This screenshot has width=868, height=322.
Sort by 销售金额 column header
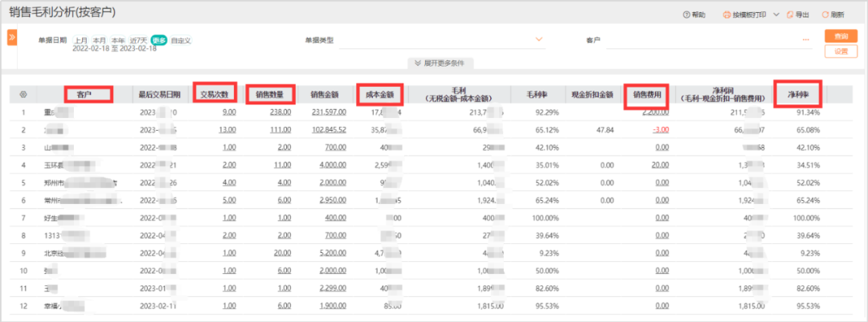tap(325, 95)
